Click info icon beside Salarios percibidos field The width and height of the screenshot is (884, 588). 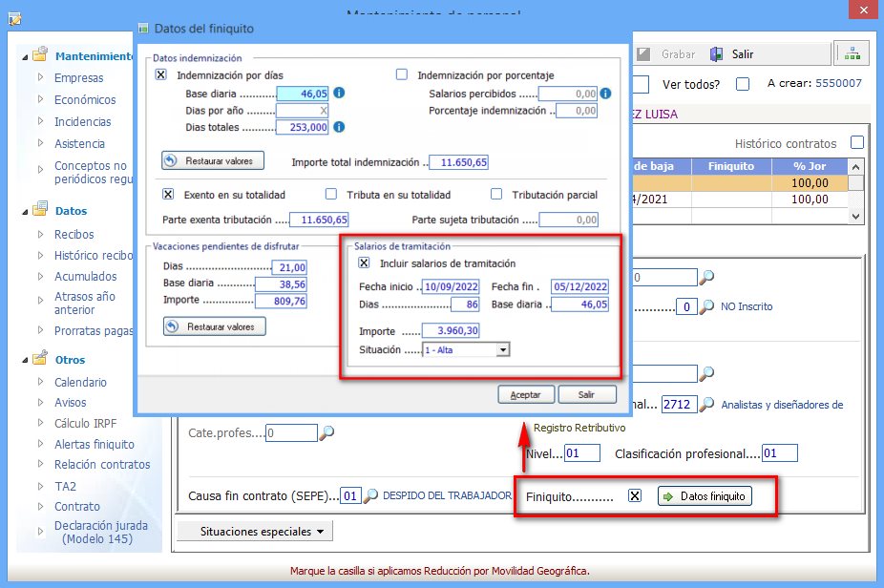click(606, 94)
